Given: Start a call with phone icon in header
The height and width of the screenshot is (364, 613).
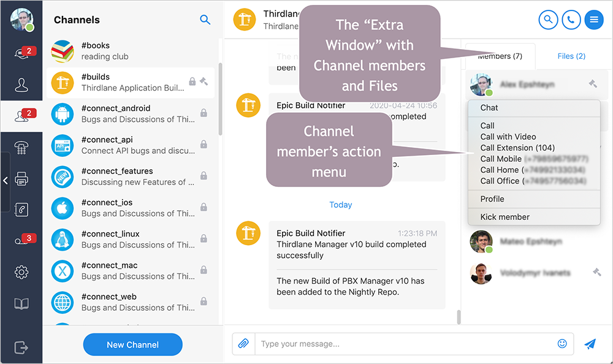Looking at the screenshot, I should 571,20.
